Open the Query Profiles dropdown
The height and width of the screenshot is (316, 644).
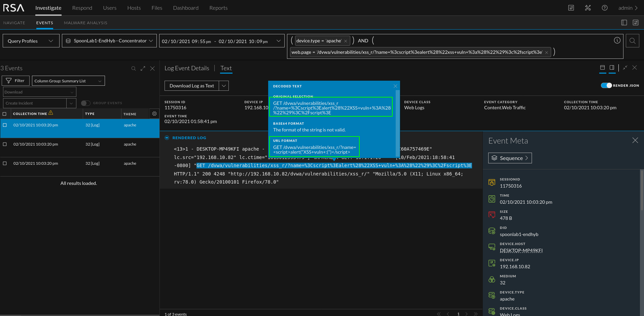coord(31,41)
